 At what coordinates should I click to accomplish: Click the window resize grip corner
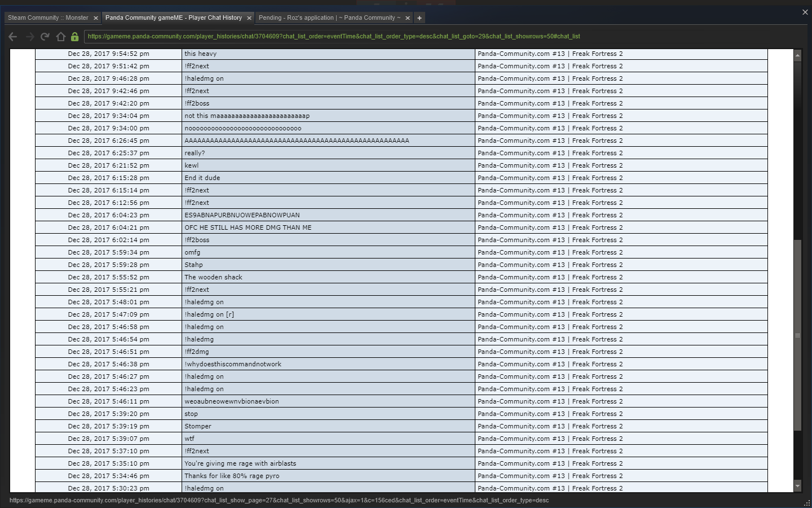coord(806,502)
